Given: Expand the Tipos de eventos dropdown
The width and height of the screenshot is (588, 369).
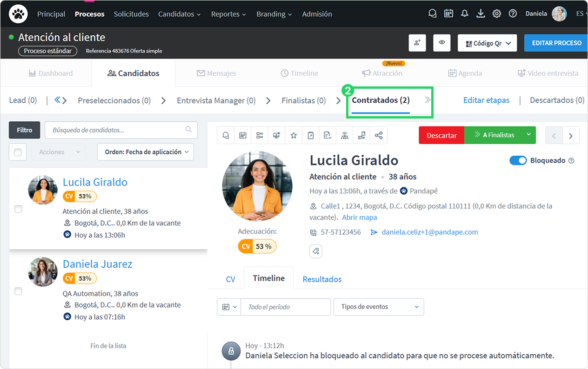Looking at the screenshot, I should 379,307.
